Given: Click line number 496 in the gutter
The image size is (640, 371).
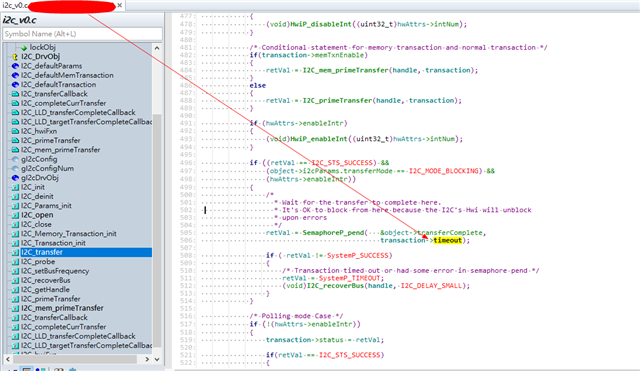Looking at the screenshot, I should [186, 163].
